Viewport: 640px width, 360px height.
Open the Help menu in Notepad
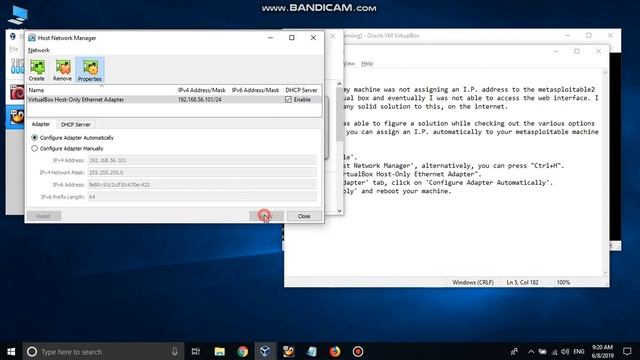(367, 64)
